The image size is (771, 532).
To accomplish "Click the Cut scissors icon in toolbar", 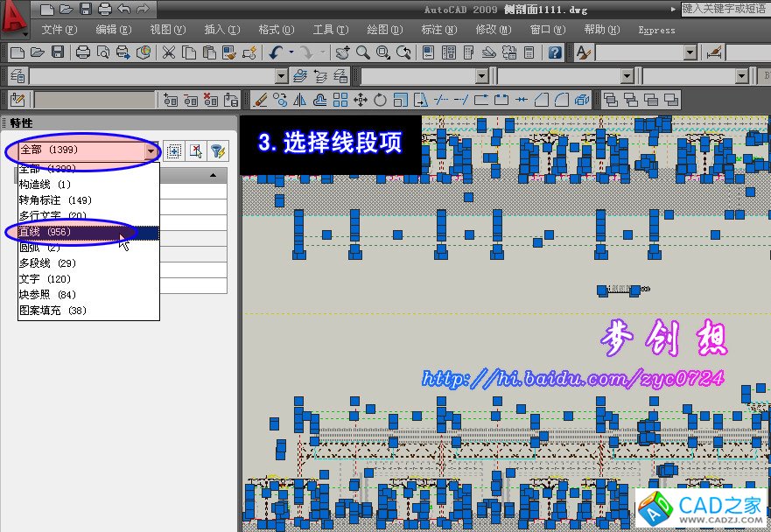I will tap(168, 52).
